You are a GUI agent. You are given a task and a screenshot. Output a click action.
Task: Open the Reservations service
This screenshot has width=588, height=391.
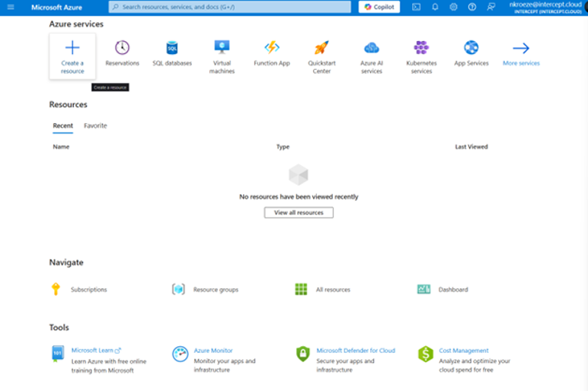123,53
